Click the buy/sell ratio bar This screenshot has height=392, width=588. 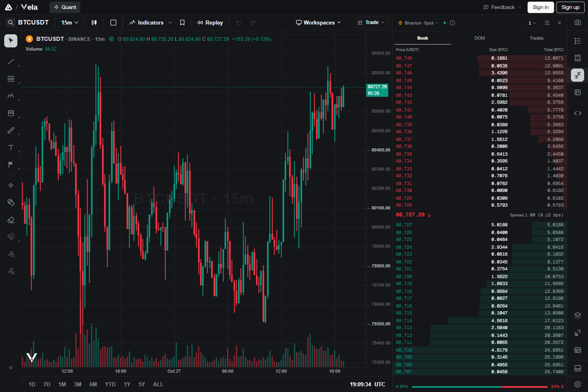pyautogui.click(x=479, y=387)
